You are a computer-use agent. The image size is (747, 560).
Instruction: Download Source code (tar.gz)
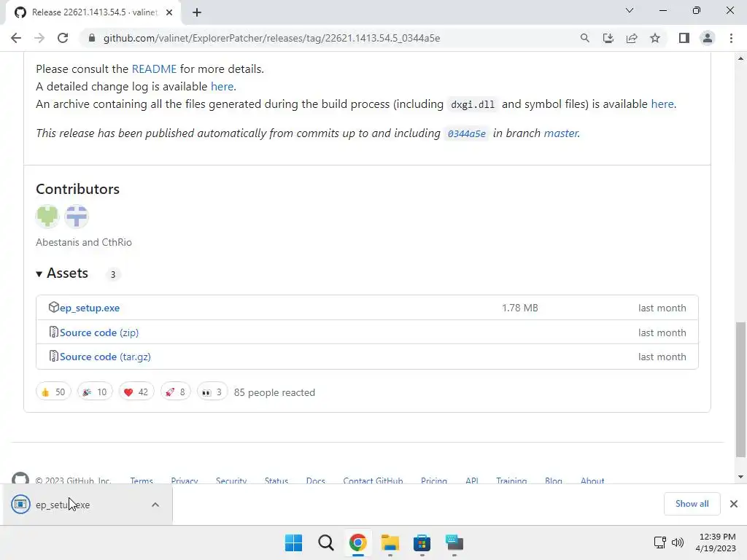105,357
